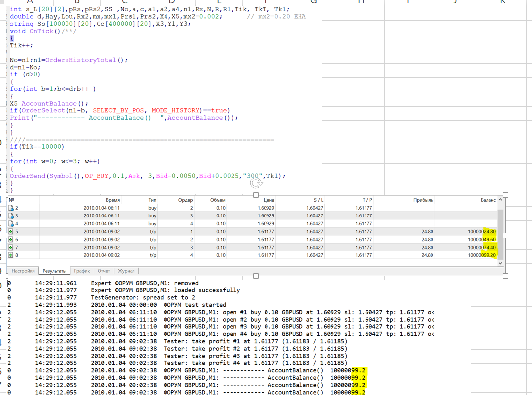The height and width of the screenshot is (395, 532).
Task: Click the order icon in row 2
Action: 11,208
